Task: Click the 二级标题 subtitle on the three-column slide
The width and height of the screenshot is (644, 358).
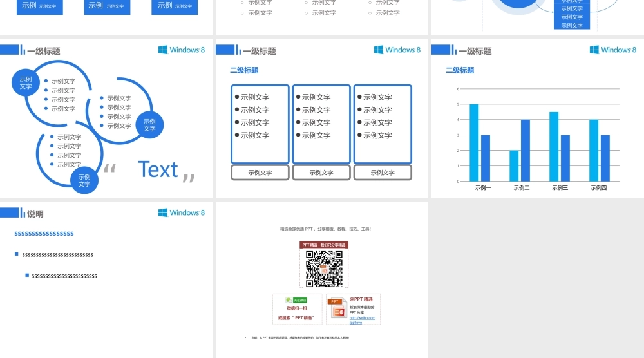Action: click(244, 70)
